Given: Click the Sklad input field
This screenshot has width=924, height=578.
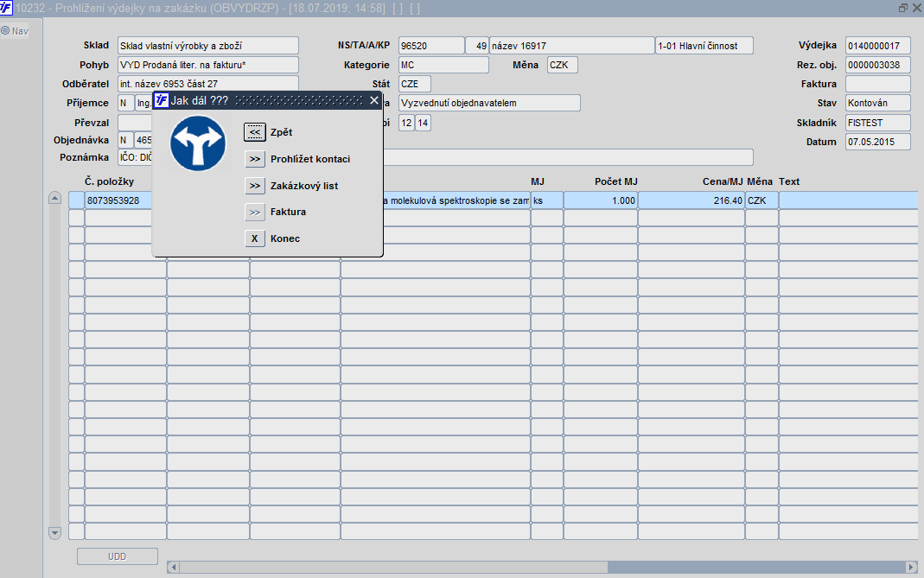Looking at the screenshot, I should pyautogui.click(x=207, y=46).
